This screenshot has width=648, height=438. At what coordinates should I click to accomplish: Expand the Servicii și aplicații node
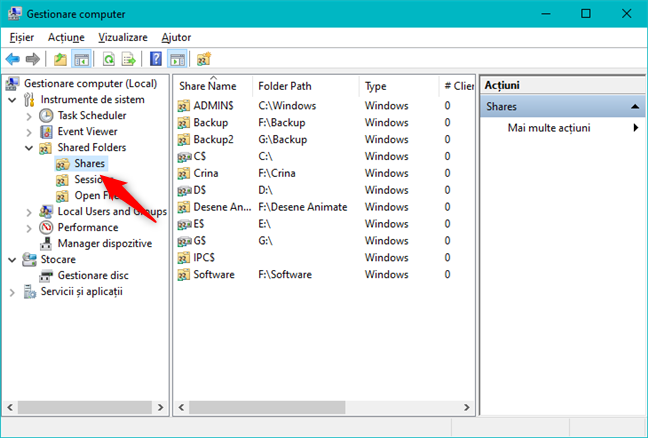pos(12,292)
